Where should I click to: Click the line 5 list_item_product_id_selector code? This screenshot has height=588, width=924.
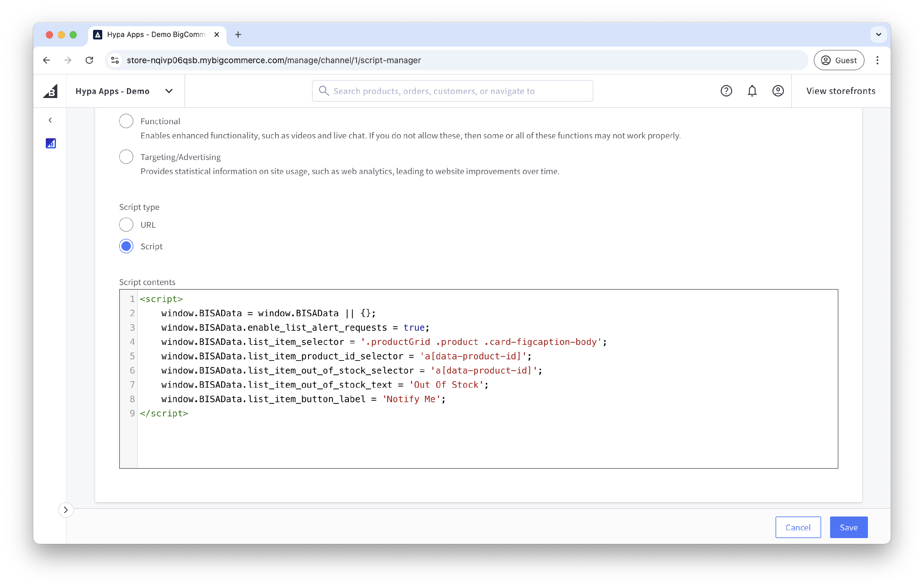pyautogui.click(x=346, y=356)
